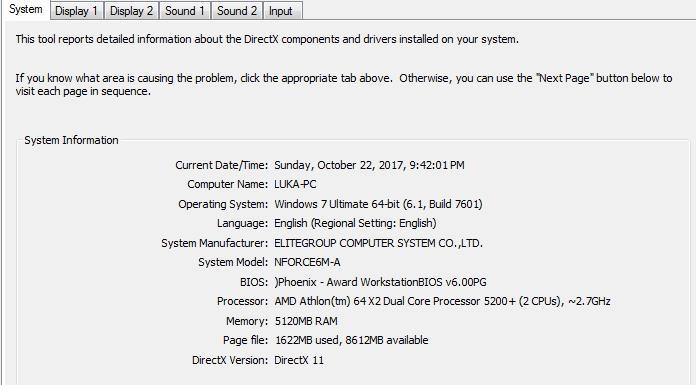Select the Sound 1 tab

[185, 11]
